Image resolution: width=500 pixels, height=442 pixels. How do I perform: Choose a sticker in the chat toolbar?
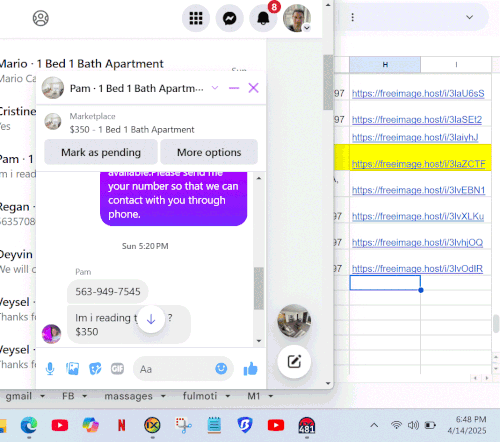[95, 369]
